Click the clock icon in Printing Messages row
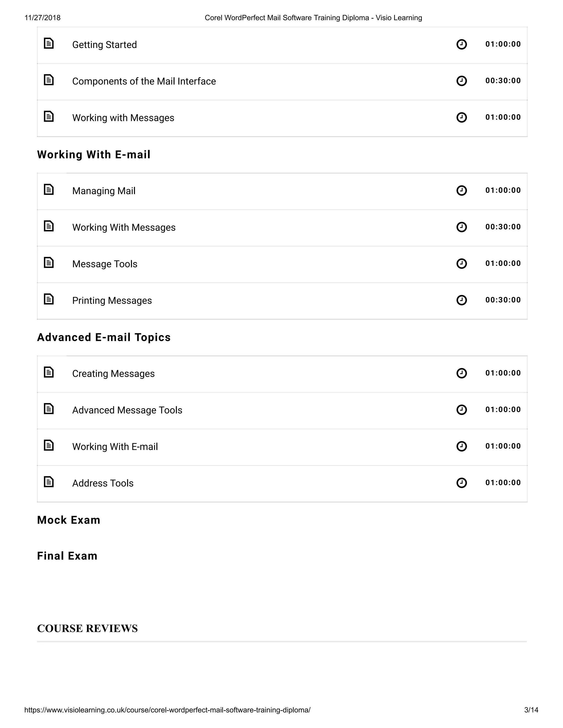The width and height of the screenshot is (563, 728). tap(461, 300)
